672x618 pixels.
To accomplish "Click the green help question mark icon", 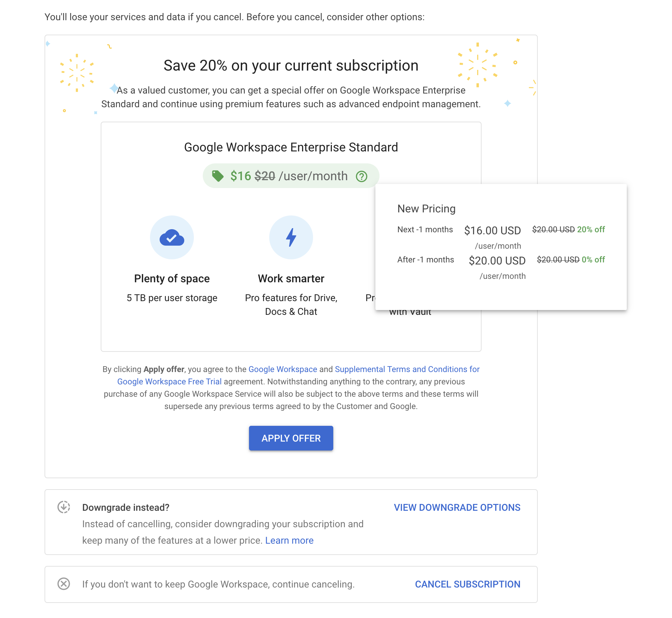I will pyautogui.click(x=361, y=176).
